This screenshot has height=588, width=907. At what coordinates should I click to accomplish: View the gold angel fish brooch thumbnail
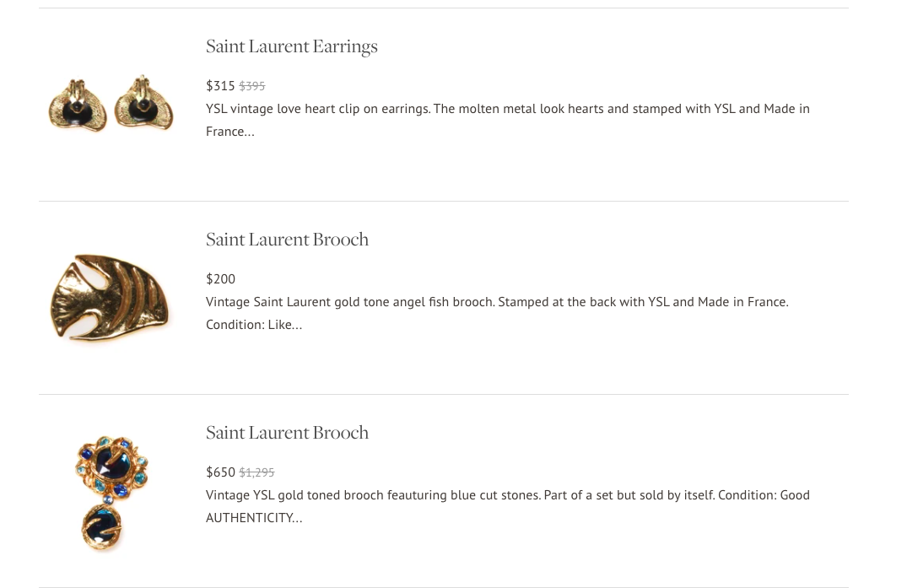click(110, 298)
